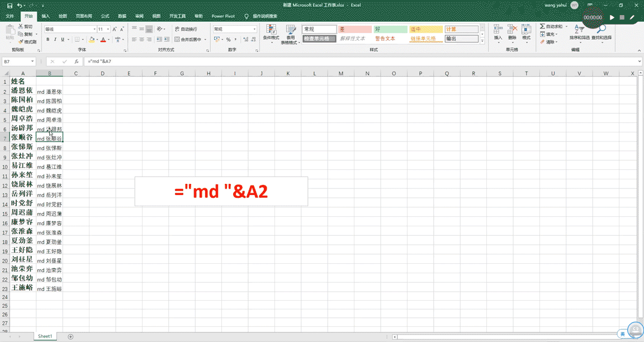Open the File (文件) tab
Screen dimensions: 644x342
[10, 16]
